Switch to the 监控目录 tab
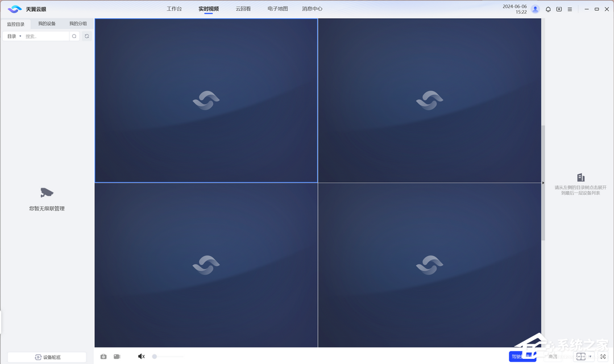 (x=16, y=24)
